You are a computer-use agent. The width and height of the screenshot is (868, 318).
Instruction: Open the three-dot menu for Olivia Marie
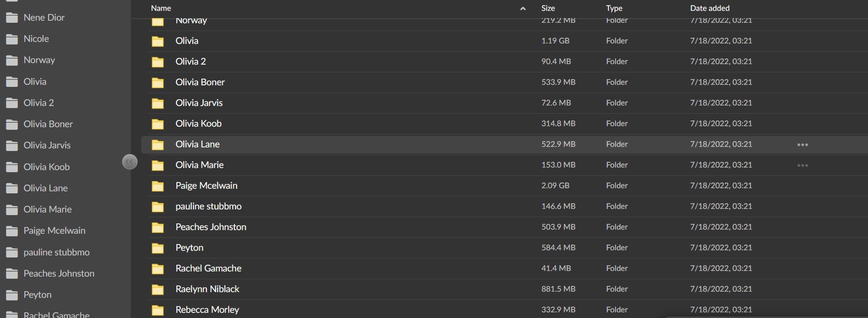tap(802, 165)
